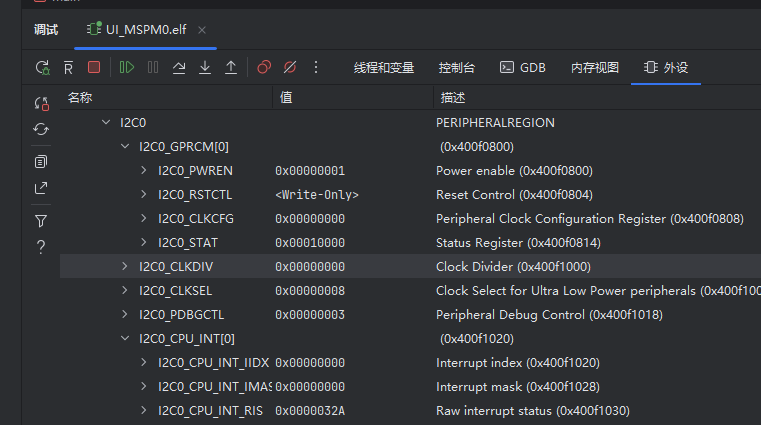Select the I2C0_PWREN value 0x00000001
This screenshot has width=761, height=425.
[310, 171]
